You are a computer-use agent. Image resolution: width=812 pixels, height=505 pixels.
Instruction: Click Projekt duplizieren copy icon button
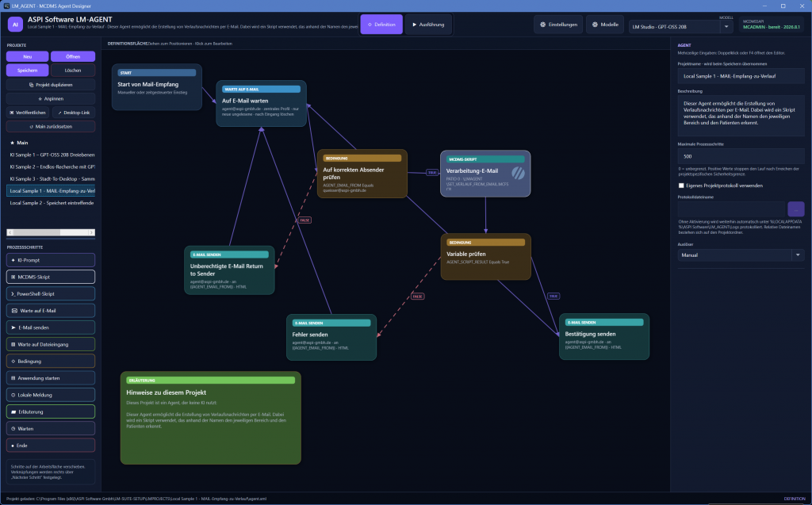point(51,84)
